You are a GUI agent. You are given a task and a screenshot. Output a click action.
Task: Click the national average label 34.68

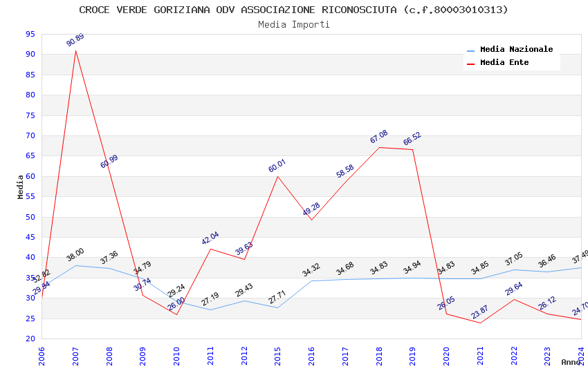345,269
